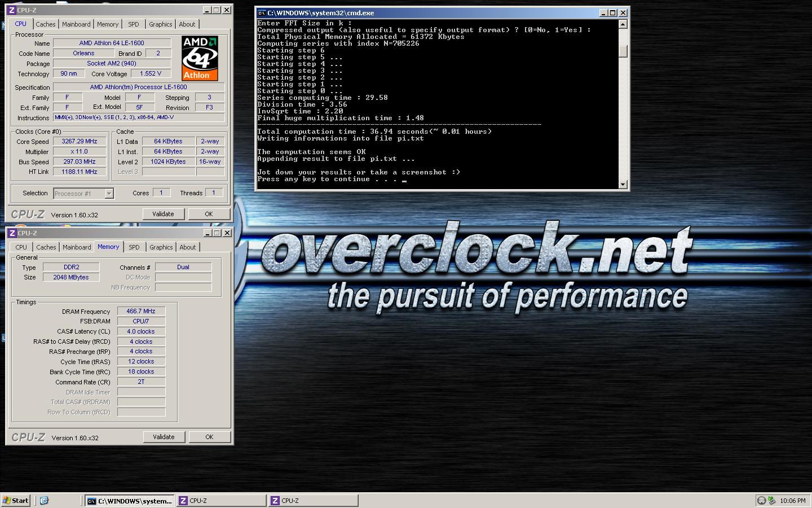The image size is (812, 508).
Task: Click the Level 2 cache value 1024 KBytes
Action: pos(168,161)
